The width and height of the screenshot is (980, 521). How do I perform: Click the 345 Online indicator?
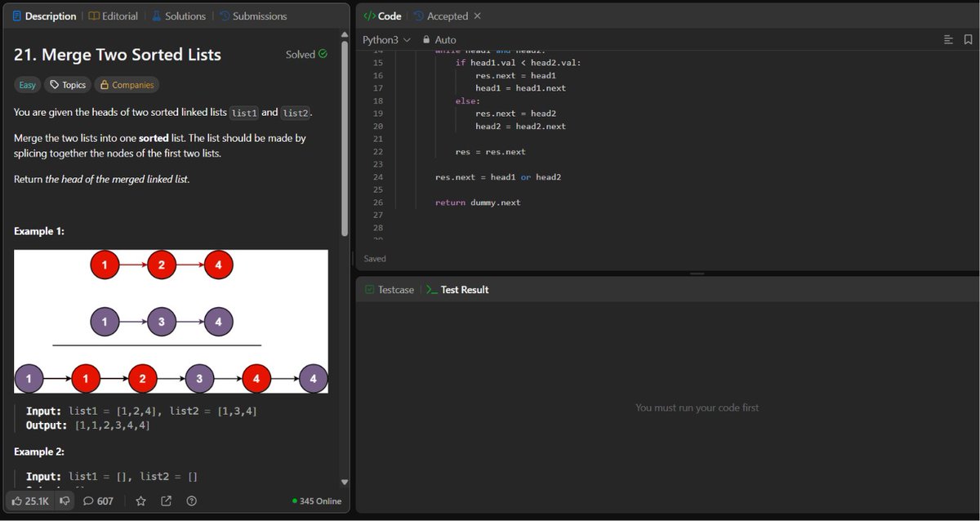point(317,501)
